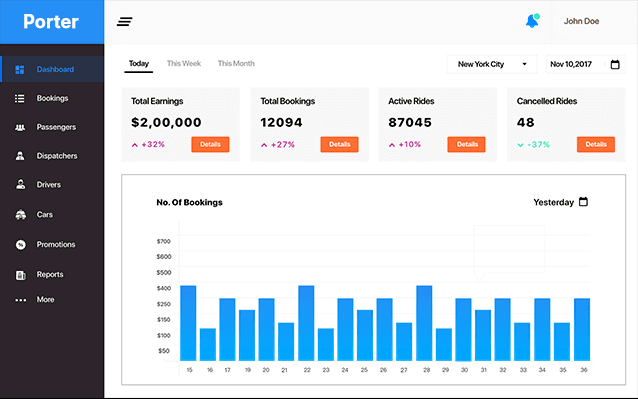638x399 pixels.
Task: Open the notification bell
Action: pos(532,21)
